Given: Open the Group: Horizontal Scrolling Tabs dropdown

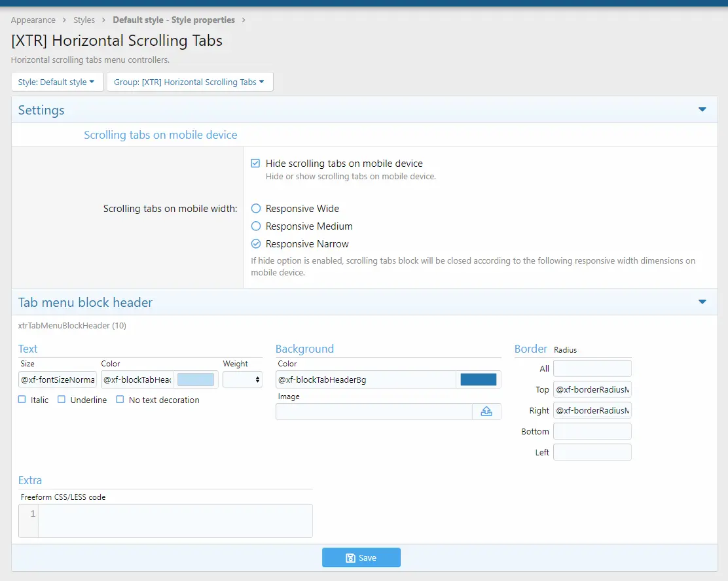Looking at the screenshot, I should pos(190,82).
